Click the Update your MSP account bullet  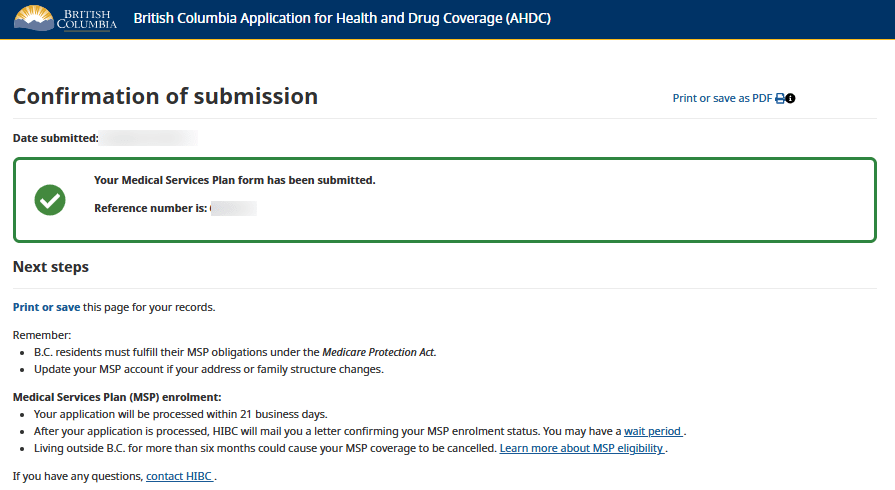[x=209, y=369]
